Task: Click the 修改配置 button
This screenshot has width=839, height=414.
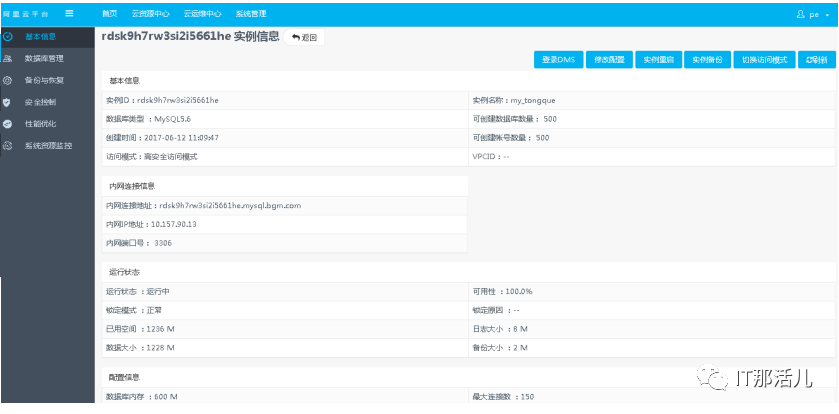Action: (609, 60)
